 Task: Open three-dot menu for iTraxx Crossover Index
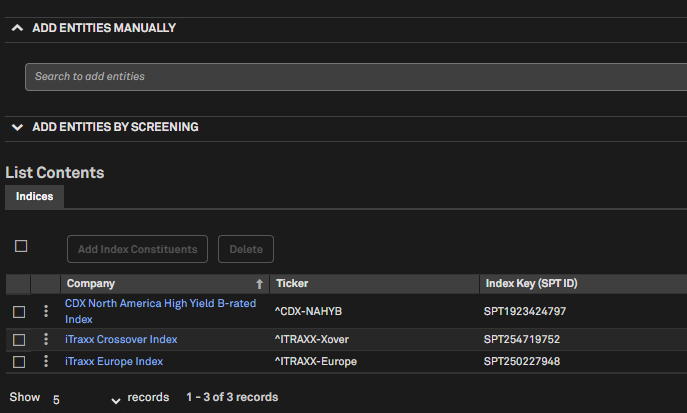[x=45, y=339]
